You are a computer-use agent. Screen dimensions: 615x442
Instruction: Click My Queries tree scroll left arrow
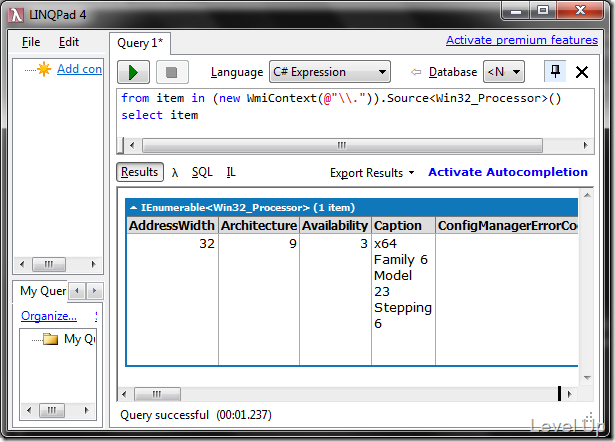[x=29, y=411]
